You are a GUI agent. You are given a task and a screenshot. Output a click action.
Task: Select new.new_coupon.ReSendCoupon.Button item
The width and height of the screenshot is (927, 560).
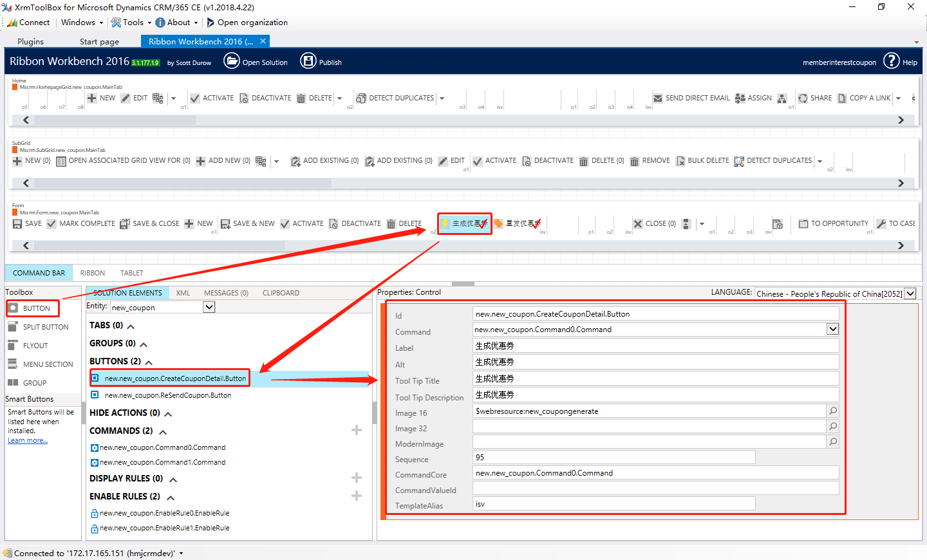[168, 395]
